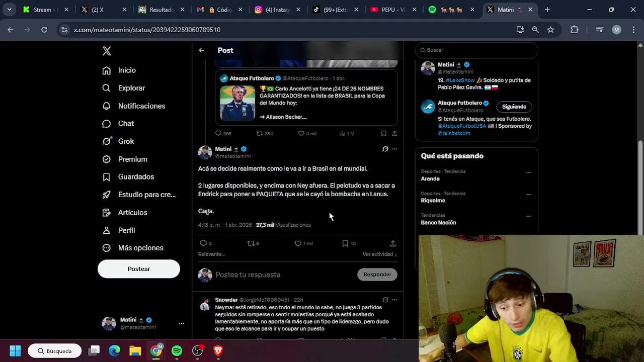Click the Perfil person icon
Viewport: 644px width, 362px height.
[x=106, y=230]
